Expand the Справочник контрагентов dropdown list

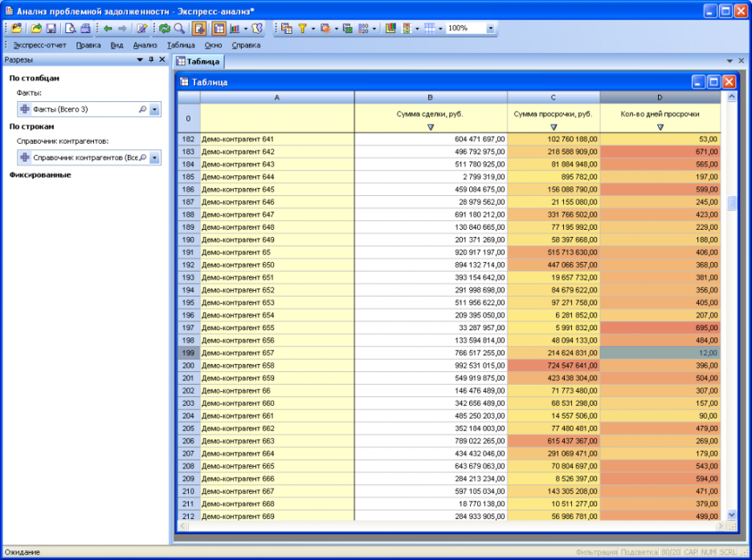154,157
